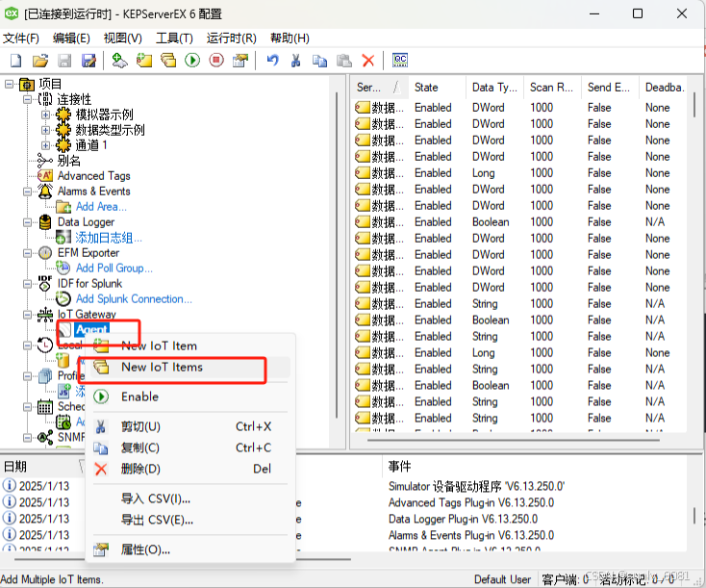This screenshot has width=706, height=588.
Task: Choose Enable in the context menu
Action: pos(190,396)
